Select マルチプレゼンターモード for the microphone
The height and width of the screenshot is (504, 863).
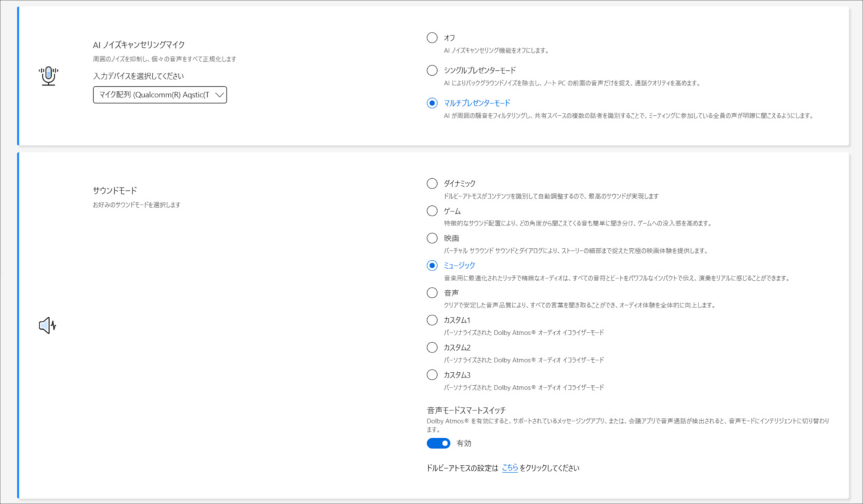point(432,103)
